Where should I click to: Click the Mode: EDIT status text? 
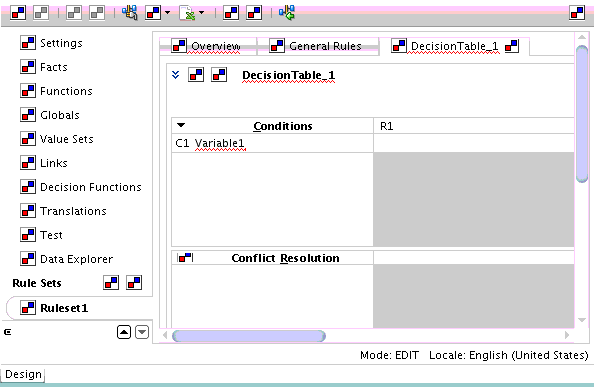pos(389,355)
